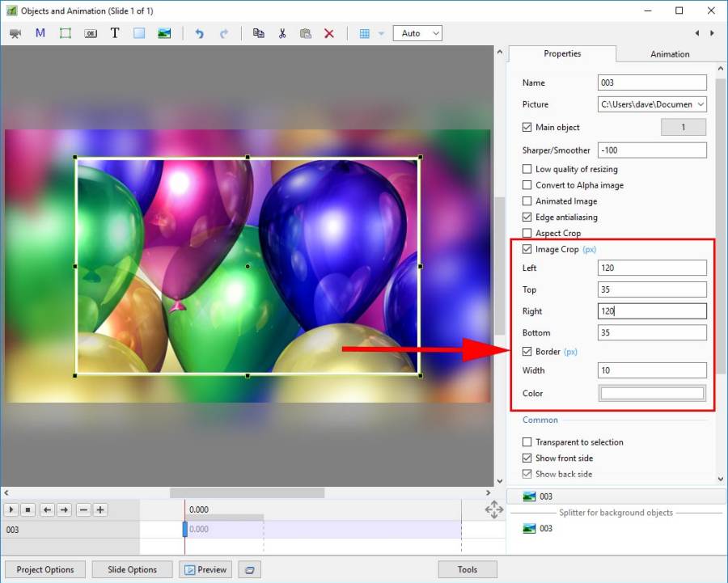The width and height of the screenshot is (728, 583).
Task: Click the Add Image icon
Action: (164, 33)
